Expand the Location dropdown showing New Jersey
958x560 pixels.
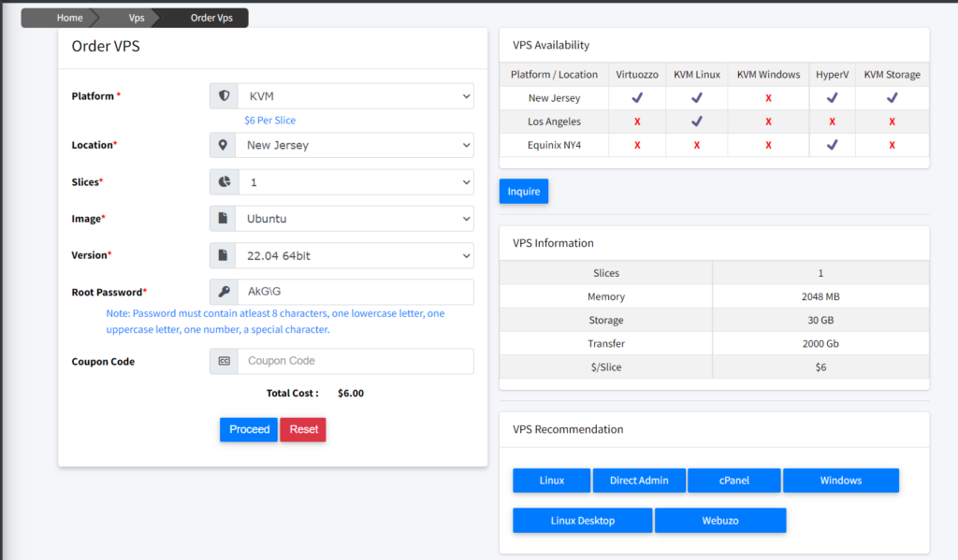click(x=356, y=145)
